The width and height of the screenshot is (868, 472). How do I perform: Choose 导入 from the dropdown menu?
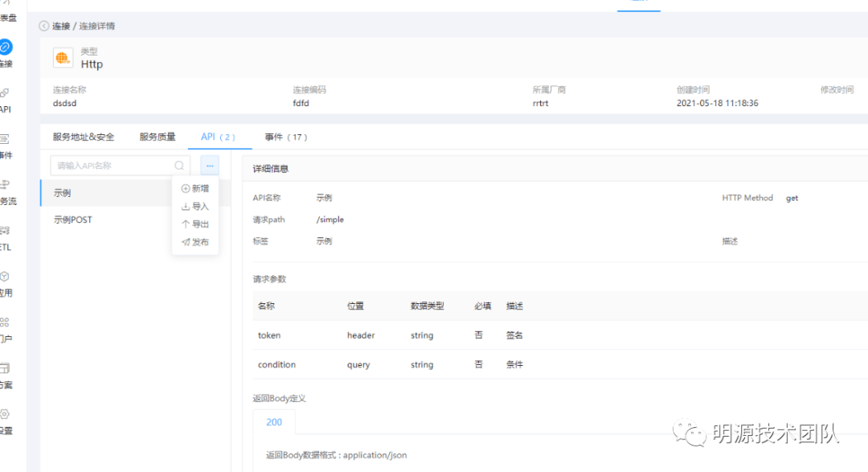(195, 207)
